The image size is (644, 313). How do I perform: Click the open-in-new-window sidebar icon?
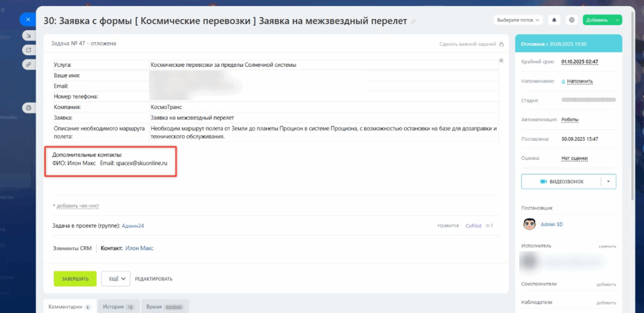(28, 50)
